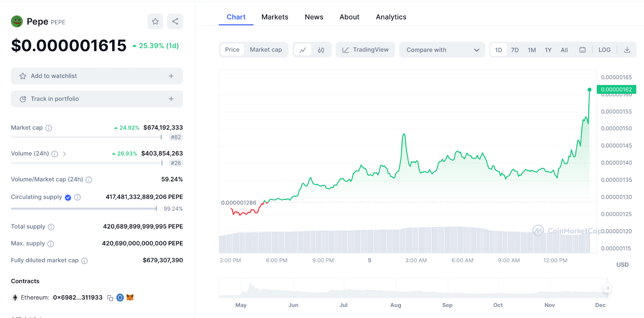The height and width of the screenshot is (318, 644).
Task: Open the News tab
Action: tap(314, 17)
